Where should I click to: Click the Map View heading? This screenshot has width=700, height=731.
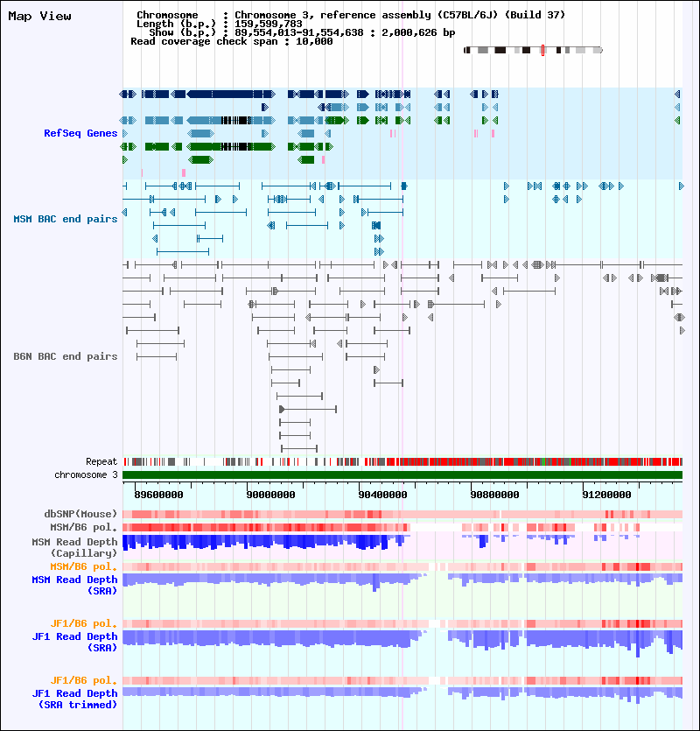coord(39,17)
